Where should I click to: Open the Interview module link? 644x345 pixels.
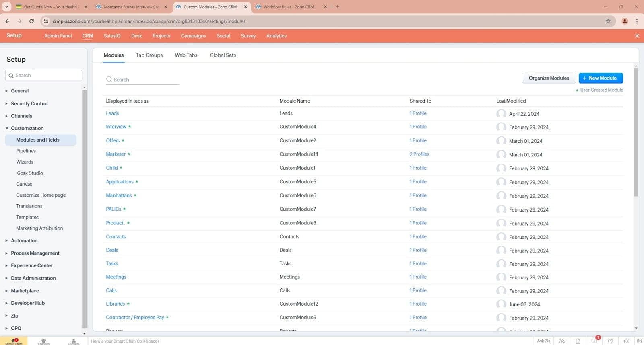[116, 127]
